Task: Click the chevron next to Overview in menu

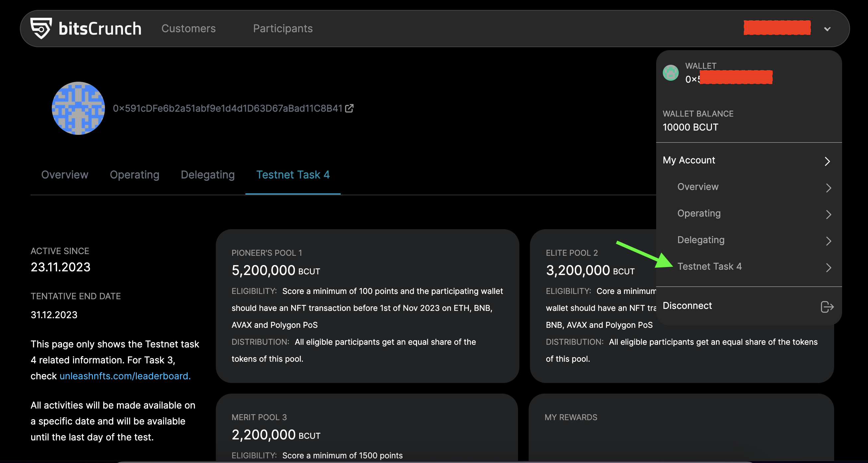Action: pyautogui.click(x=828, y=188)
